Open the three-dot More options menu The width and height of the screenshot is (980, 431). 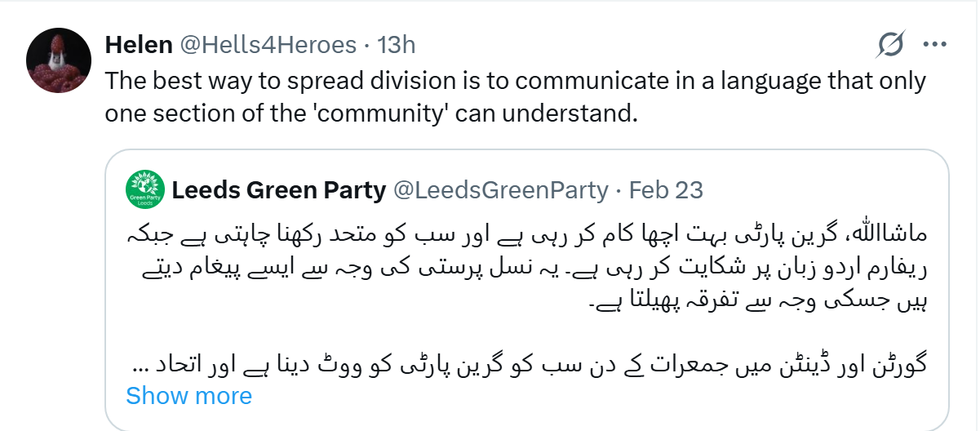point(933,45)
